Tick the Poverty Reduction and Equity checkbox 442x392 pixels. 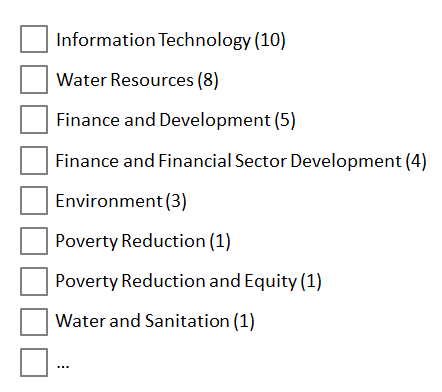[x=34, y=281]
